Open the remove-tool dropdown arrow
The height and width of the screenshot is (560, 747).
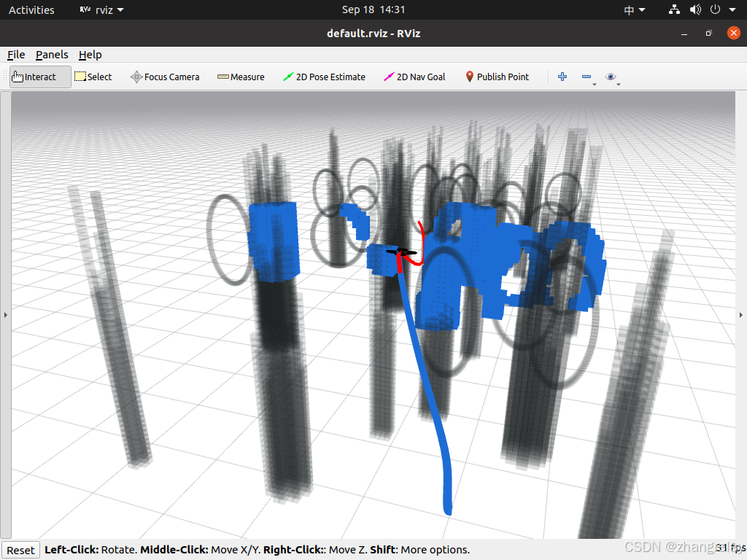[x=595, y=85]
